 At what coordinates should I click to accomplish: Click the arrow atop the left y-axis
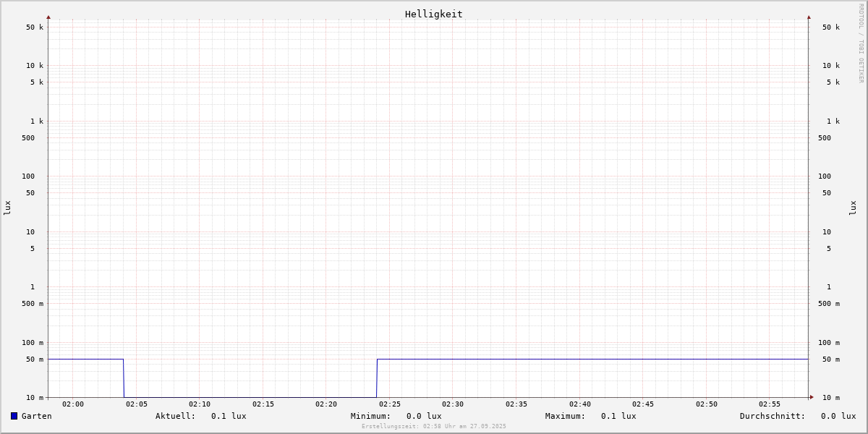coord(48,17)
